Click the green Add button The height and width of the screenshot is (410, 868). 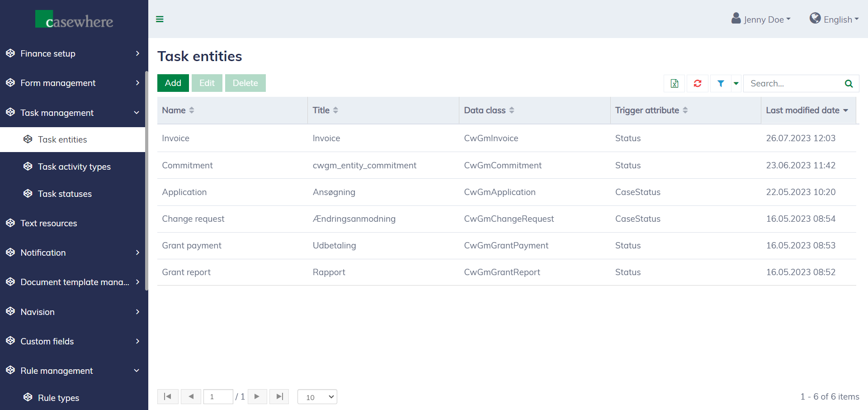173,83
